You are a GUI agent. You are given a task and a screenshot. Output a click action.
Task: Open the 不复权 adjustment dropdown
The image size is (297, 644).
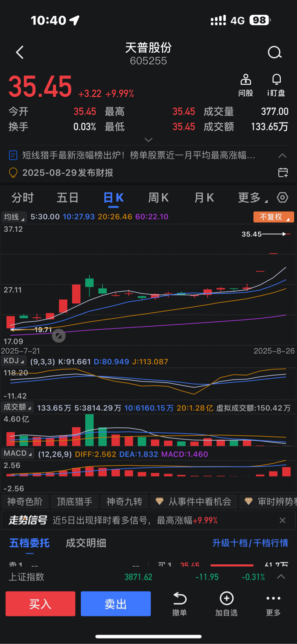[x=274, y=217]
